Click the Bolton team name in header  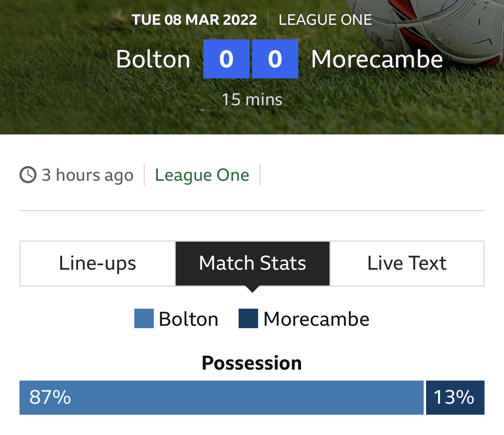[x=153, y=59]
